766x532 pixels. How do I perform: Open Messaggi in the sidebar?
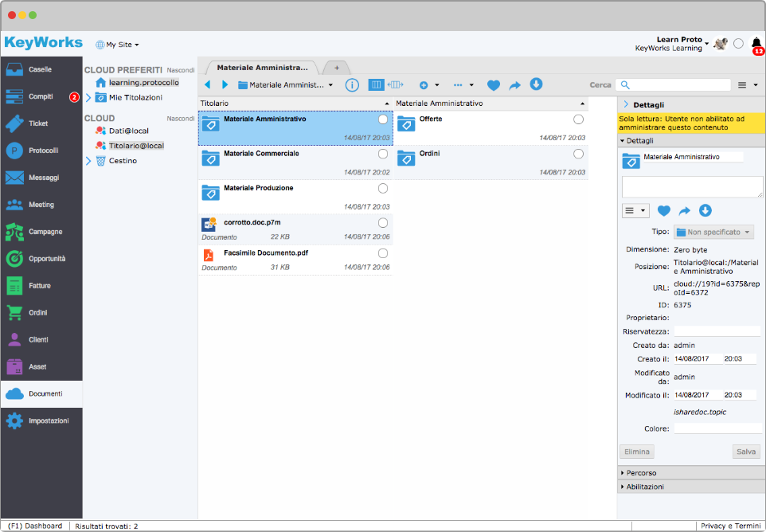[x=41, y=178]
